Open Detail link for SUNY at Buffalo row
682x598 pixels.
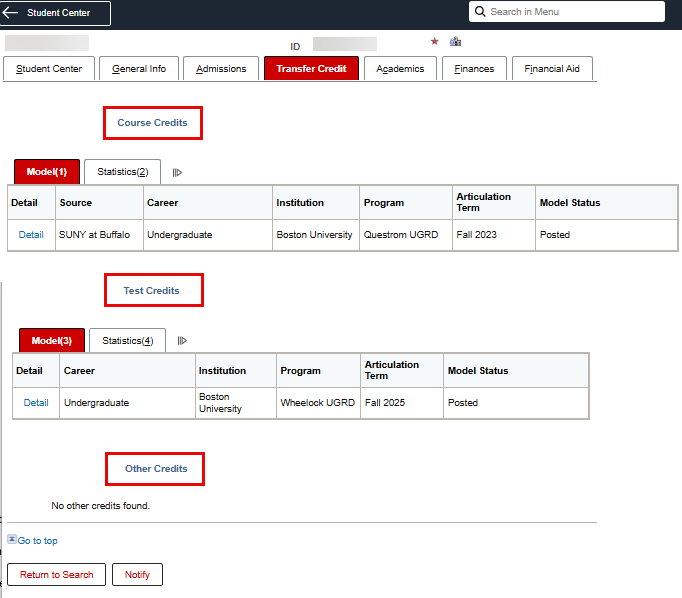pyautogui.click(x=31, y=235)
